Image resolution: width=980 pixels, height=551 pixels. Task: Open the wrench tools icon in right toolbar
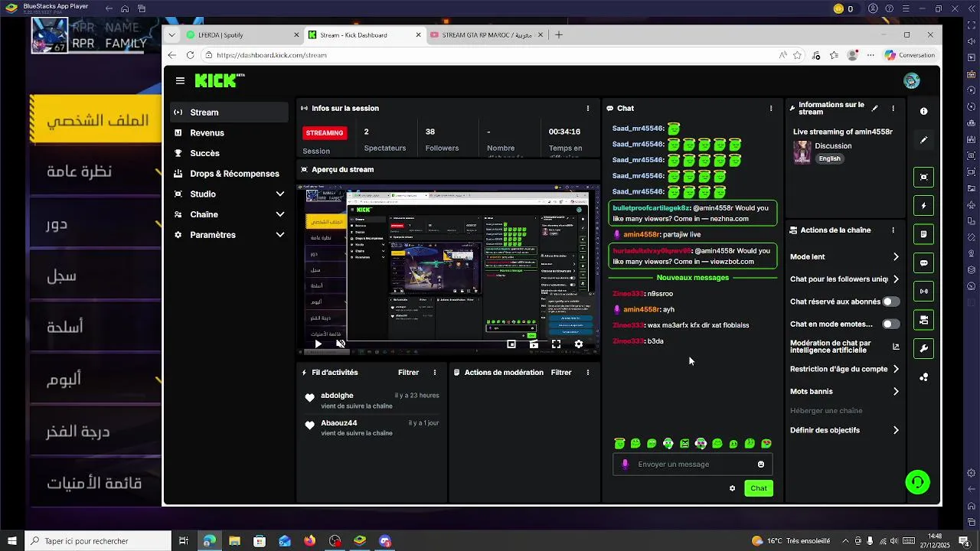pos(924,349)
